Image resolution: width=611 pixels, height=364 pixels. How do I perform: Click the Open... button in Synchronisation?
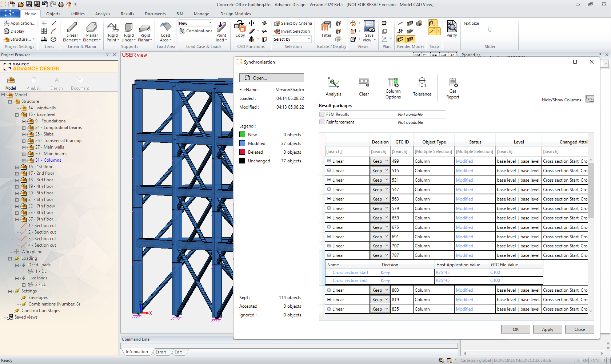click(271, 78)
